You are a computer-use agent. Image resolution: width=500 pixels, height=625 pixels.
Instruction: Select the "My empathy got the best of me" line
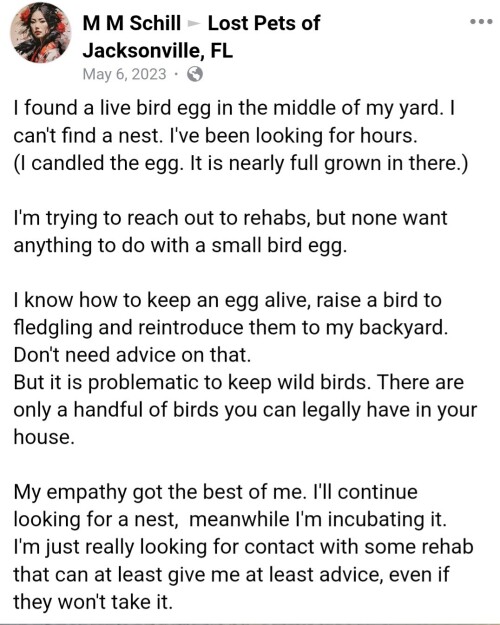pos(215,492)
